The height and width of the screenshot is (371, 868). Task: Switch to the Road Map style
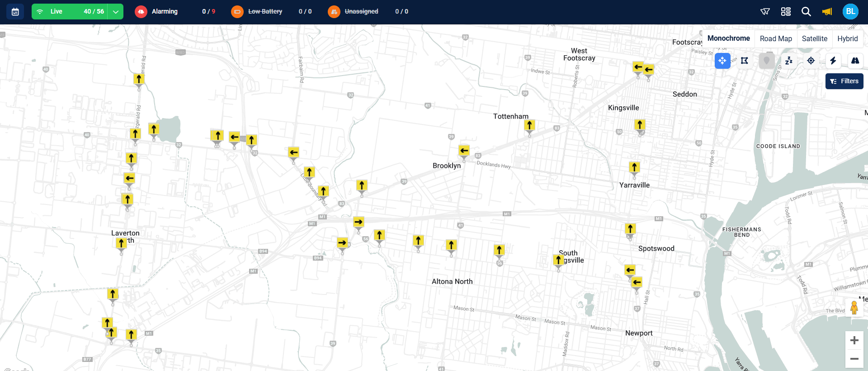776,38
